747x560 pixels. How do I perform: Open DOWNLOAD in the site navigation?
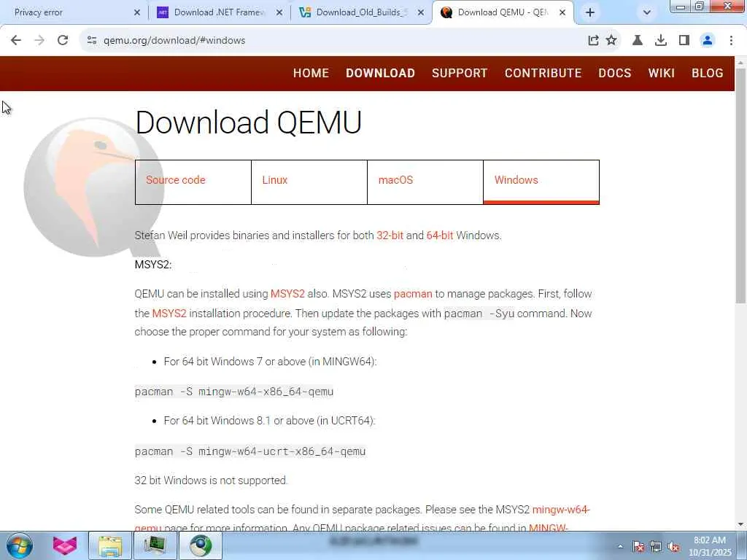pyautogui.click(x=380, y=73)
